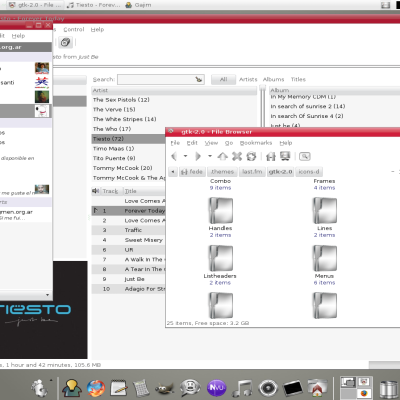400x400 pixels.
Task: Open the Bookmarks menu in File Browser
Action: [256, 143]
